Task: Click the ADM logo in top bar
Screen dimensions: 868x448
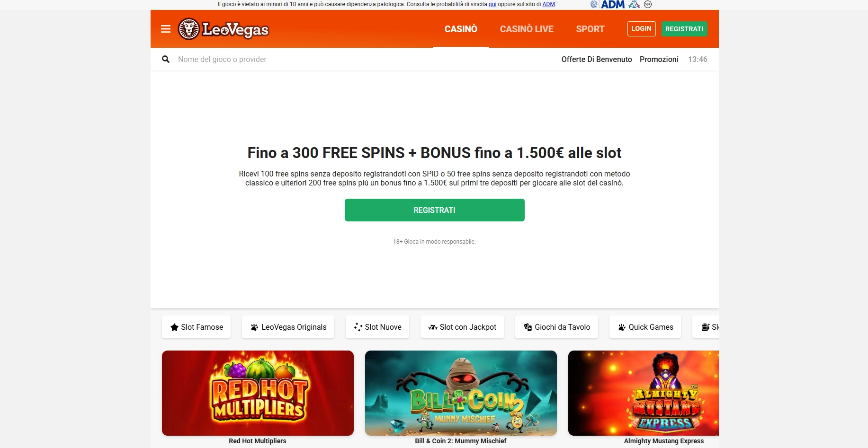Action: pos(613,4)
